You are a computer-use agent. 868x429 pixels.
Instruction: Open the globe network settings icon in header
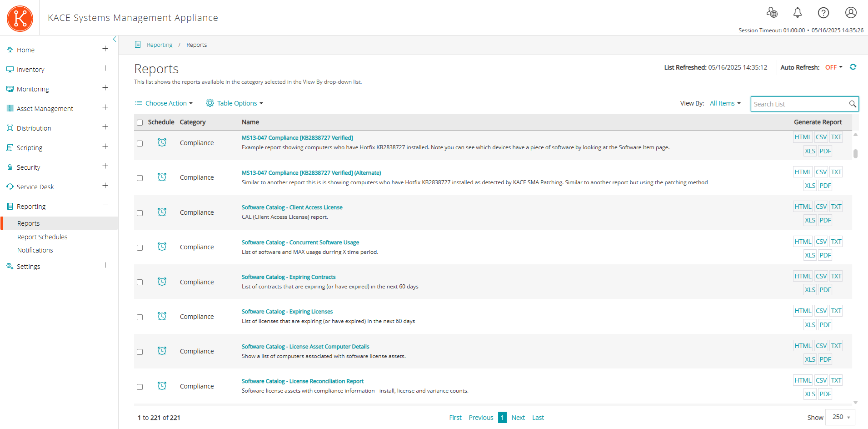pyautogui.click(x=772, y=12)
